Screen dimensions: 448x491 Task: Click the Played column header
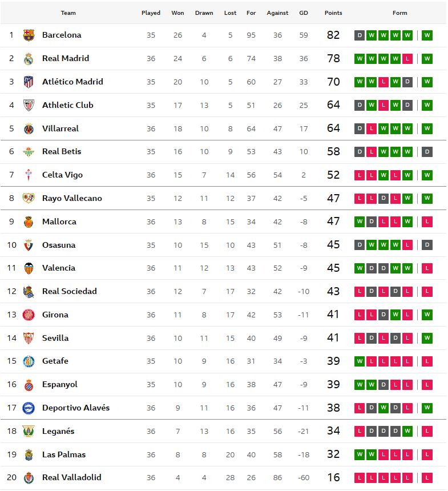151,13
